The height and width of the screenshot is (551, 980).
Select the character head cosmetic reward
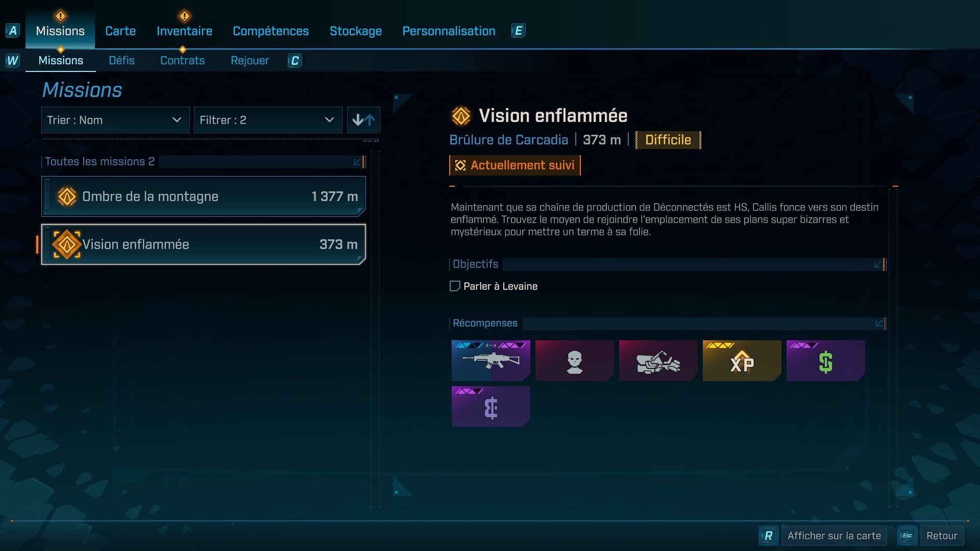574,361
